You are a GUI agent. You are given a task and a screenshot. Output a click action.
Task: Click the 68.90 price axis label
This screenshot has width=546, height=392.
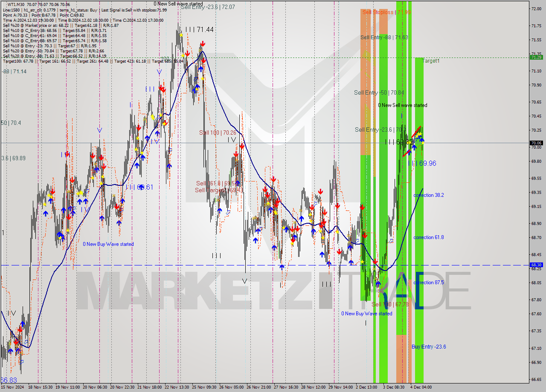[x=537, y=223]
